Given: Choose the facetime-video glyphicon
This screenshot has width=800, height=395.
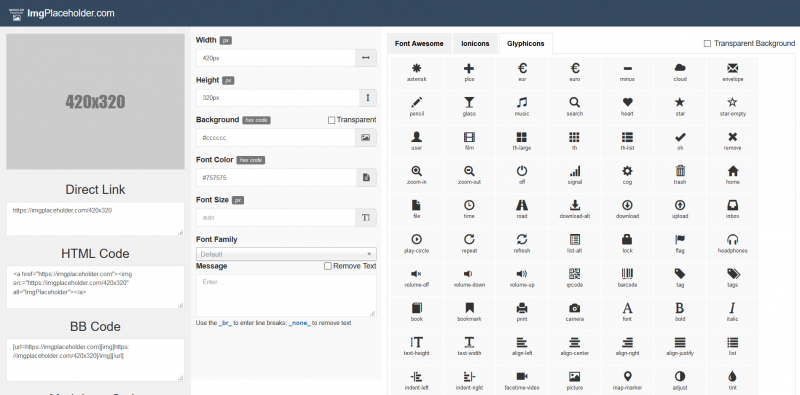Looking at the screenshot, I should pos(522,381).
